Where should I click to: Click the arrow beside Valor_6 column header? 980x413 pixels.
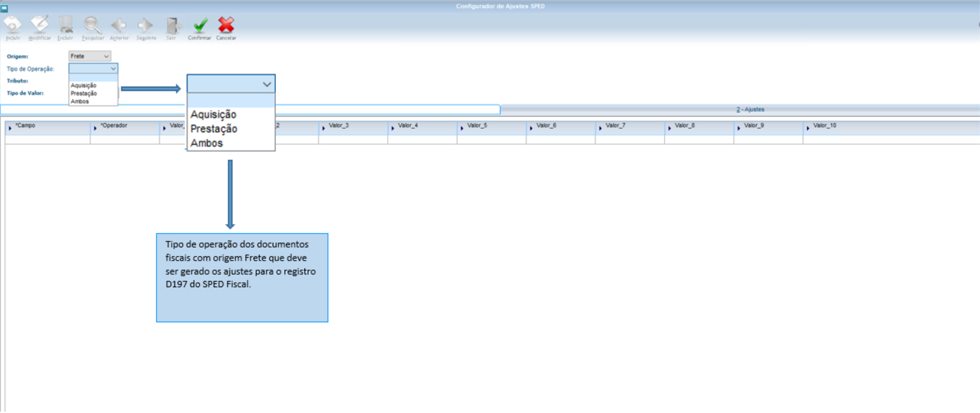pos(531,128)
